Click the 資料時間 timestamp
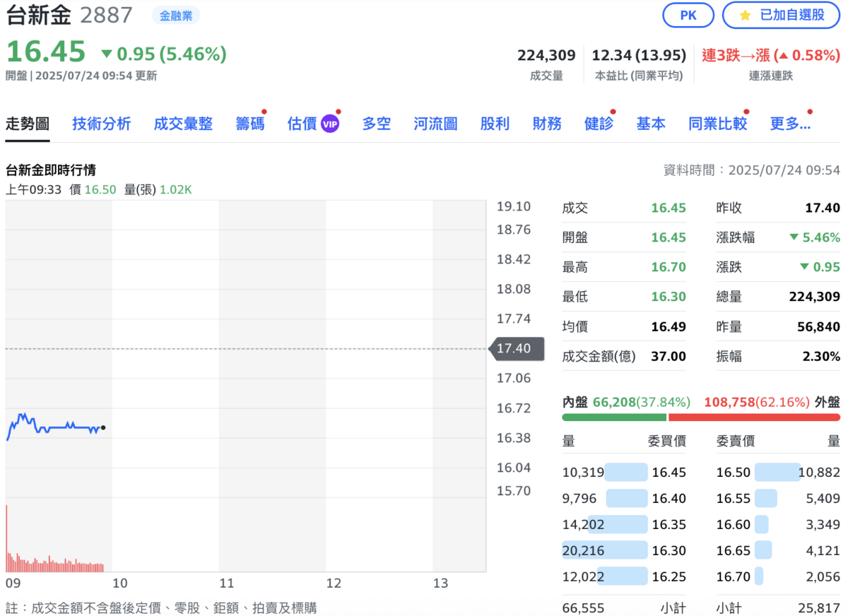The width and height of the screenshot is (848, 616). [x=752, y=170]
